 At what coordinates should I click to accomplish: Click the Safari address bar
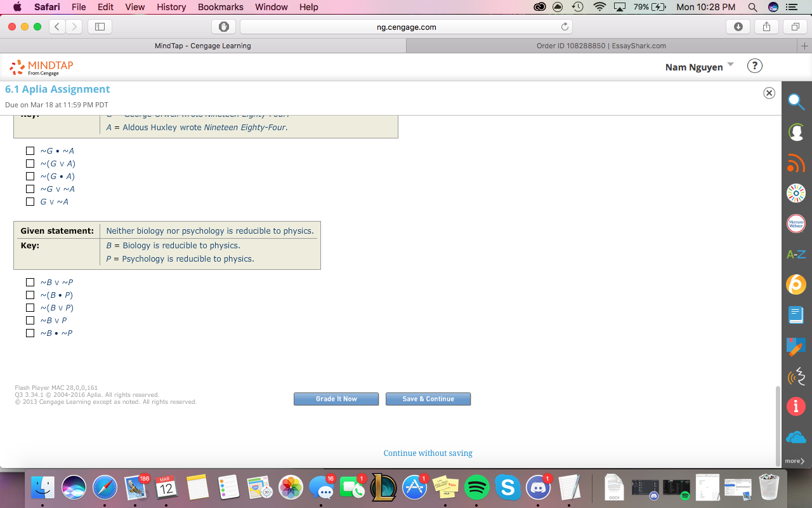coord(406,27)
